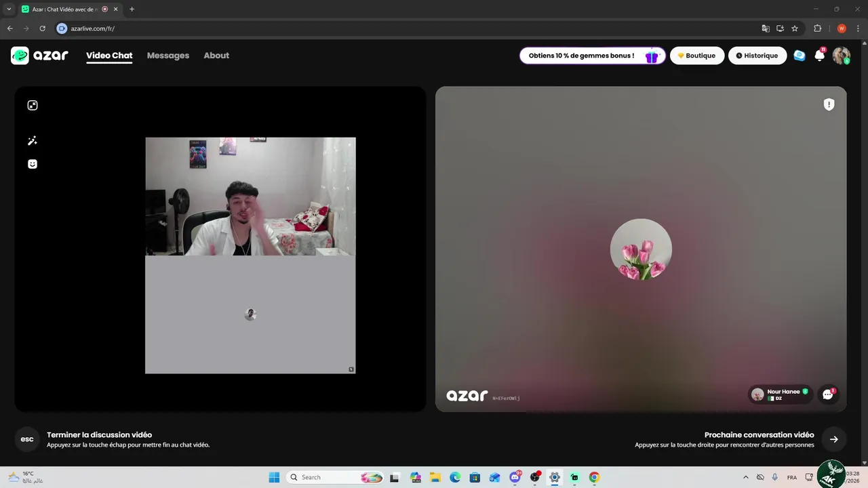Screen dimensions: 868x488
Task: Open site info icon in address bar
Action: click(x=62, y=28)
